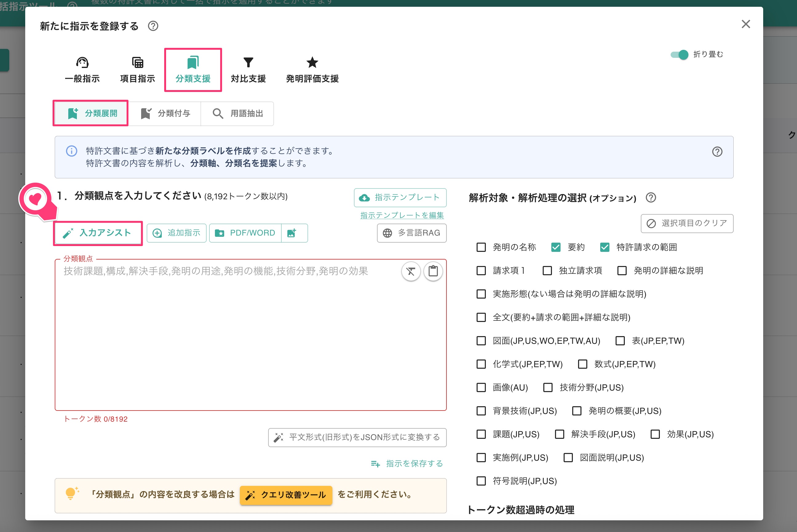The width and height of the screenshot is (797, 532).
Task: Clear formatting icon in 分類観点 field
Action: click(411, 271)
